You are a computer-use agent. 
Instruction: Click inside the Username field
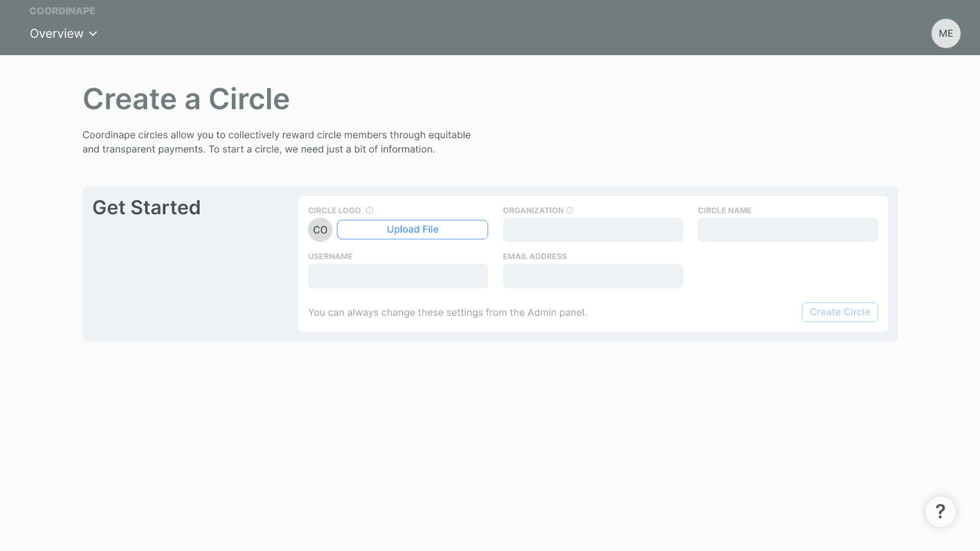[x=398, y=276]
